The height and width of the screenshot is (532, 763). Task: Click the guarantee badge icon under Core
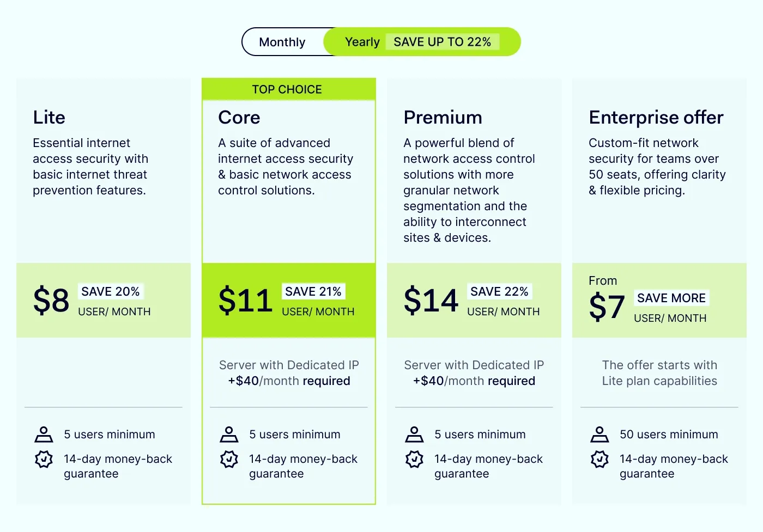pyautogui.click(x=229, y=459)
